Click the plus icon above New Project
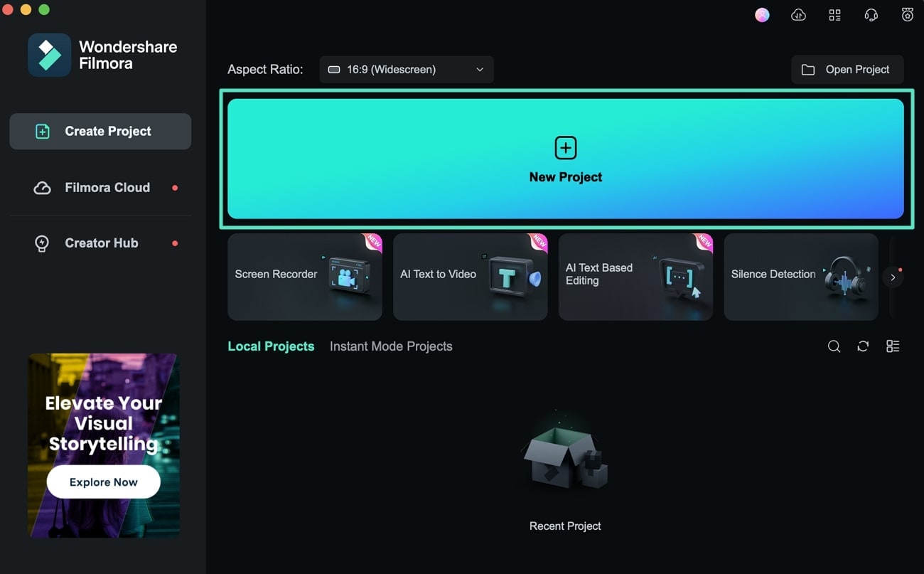This screenshot has height=574, width=924. pyautogui.click(x=566, y=148)
